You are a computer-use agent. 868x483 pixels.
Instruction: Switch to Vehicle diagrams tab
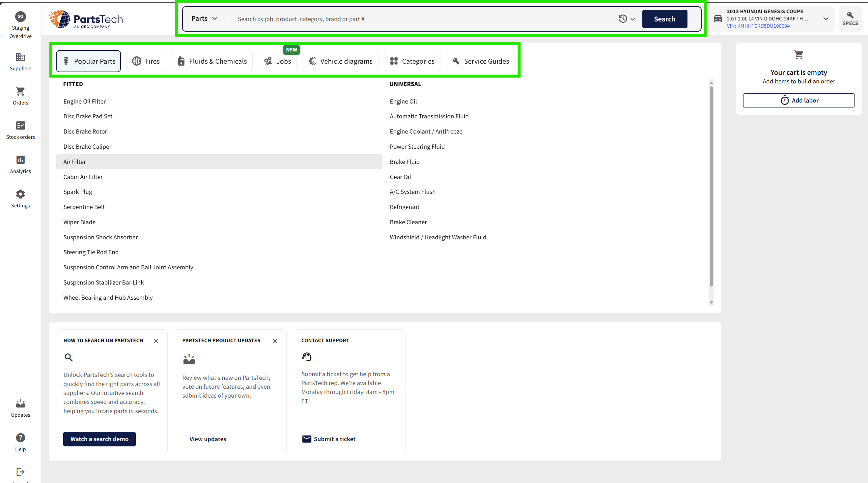[340, 61]
